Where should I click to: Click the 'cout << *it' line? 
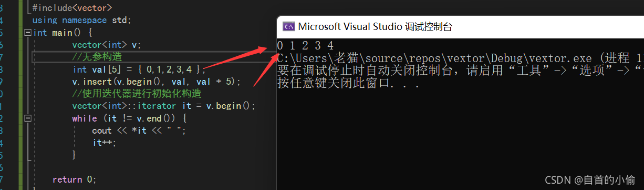pos(139,131)
